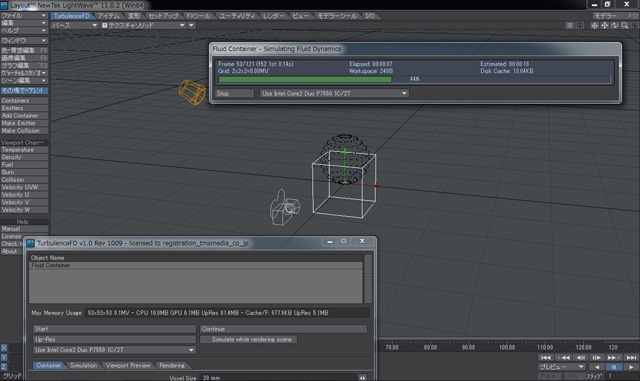Open the プレビュー dropdown
This screenshot has height=381, width=640.
pyautogui.click(x=562, y=367)
